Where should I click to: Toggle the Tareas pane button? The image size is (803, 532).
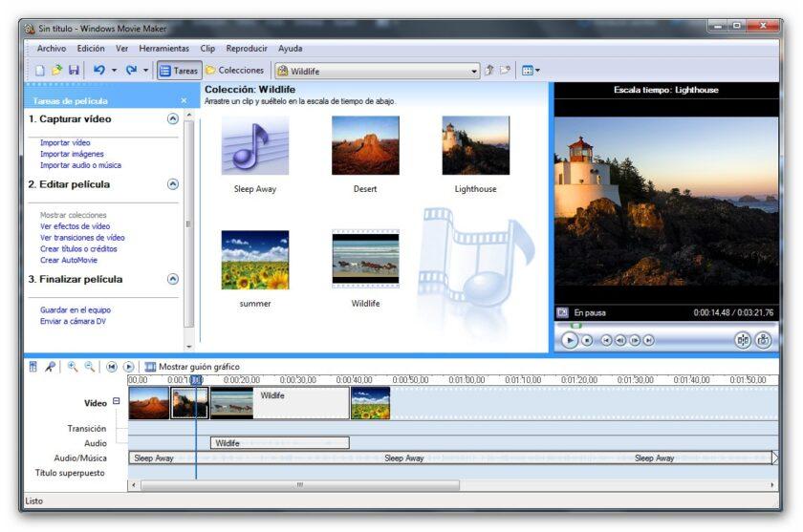[179, 71]
